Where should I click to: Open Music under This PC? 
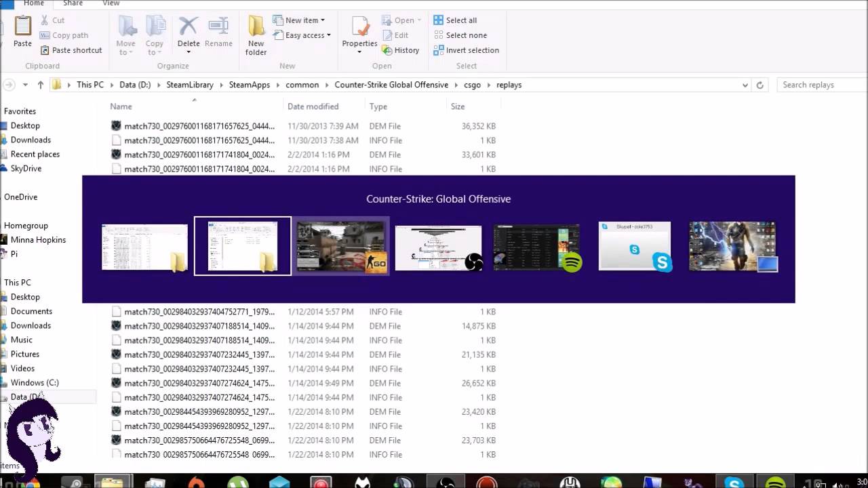[21, 340]
